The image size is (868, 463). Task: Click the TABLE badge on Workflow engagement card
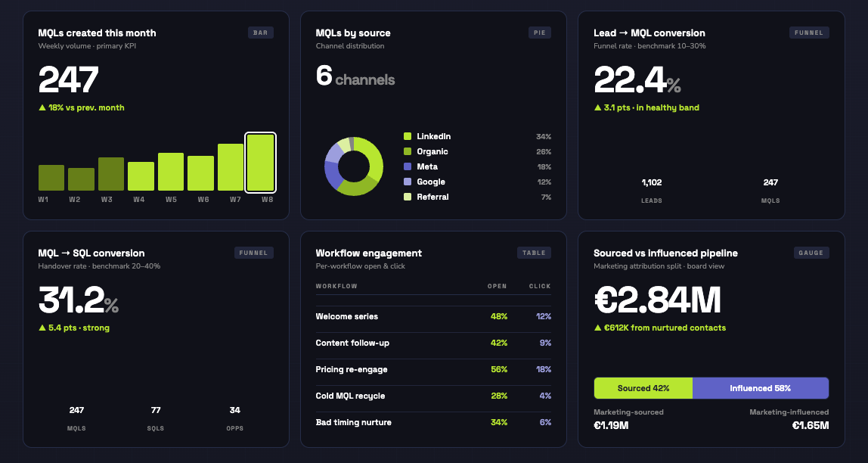534,253
